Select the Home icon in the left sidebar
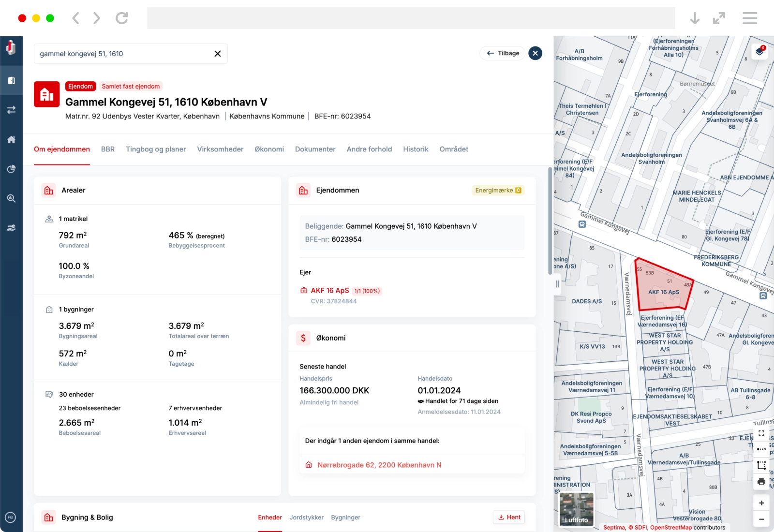The width and height of the screenshot is (774, 532). pyautogui.click(x=12, y=139)
